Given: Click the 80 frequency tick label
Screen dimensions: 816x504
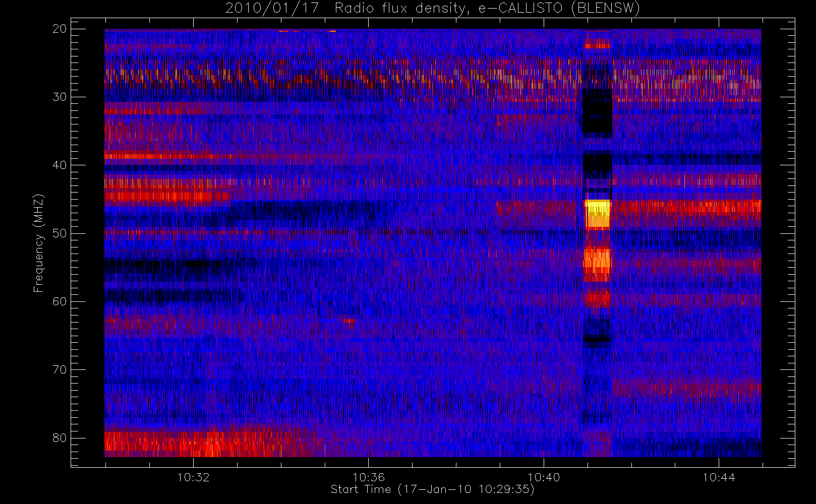Looking at the screenshot, I should coord(60,437).
